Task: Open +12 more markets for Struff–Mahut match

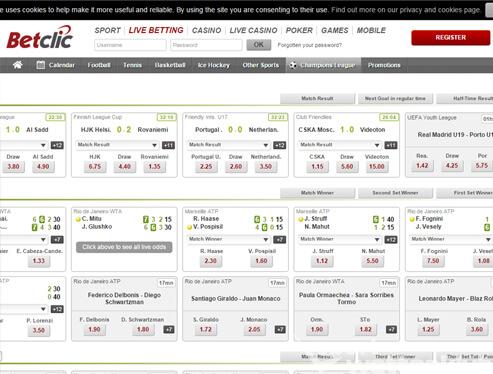Action: click(391, 240)
